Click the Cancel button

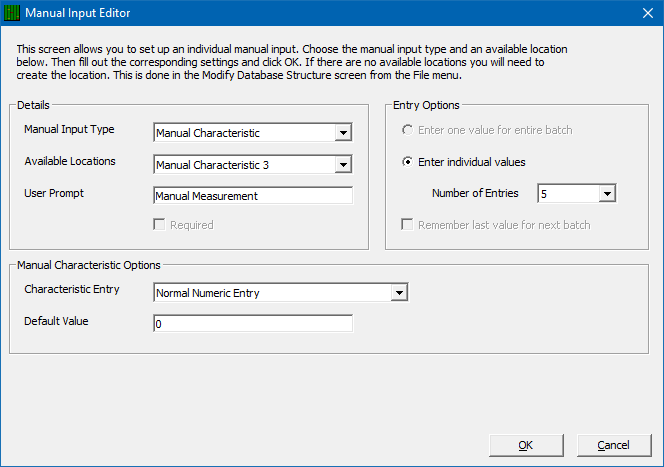click(x=614, y=445)
